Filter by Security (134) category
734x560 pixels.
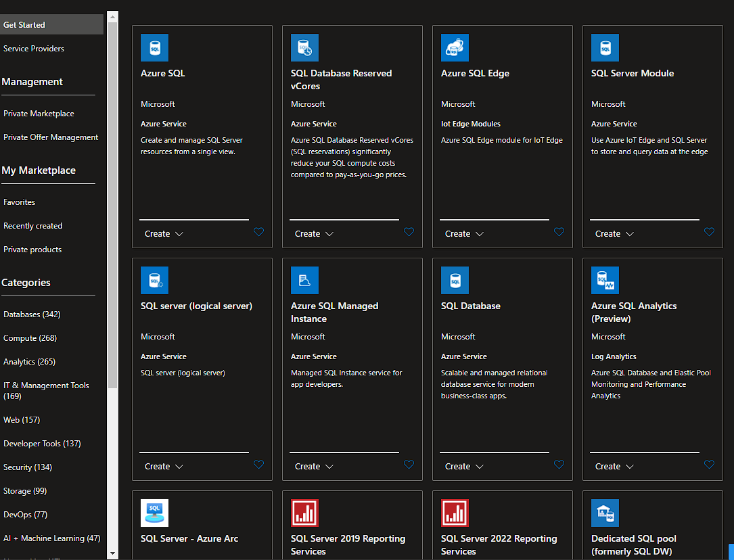(x=28, y=467)
